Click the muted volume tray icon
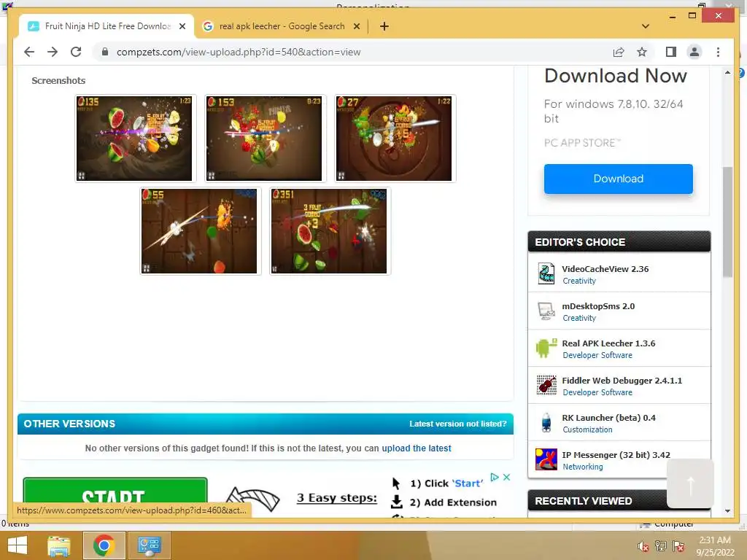The image size is (747, 560). tap(643, 546)
